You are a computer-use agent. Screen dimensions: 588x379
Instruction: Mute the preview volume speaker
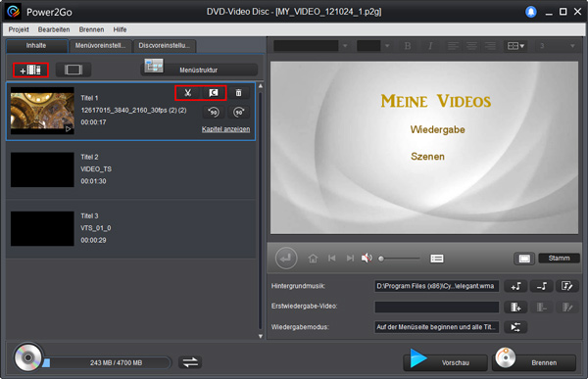367,258
